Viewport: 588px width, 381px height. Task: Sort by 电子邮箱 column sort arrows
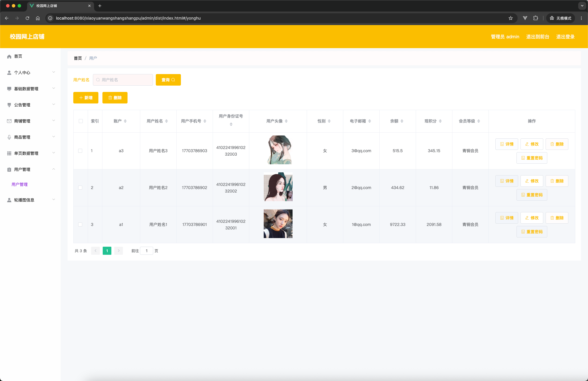[x=370, y=121]
